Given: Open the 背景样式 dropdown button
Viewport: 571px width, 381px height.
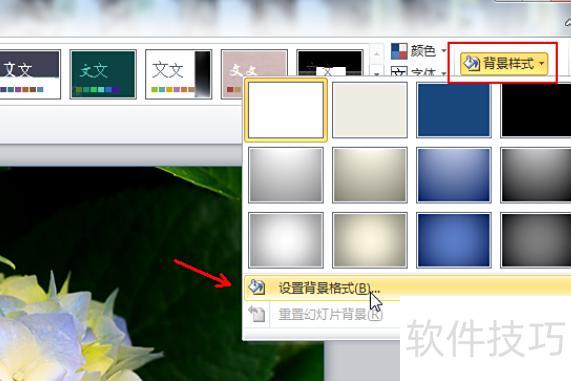Looking at the screenshot, I should pos(504,63).
